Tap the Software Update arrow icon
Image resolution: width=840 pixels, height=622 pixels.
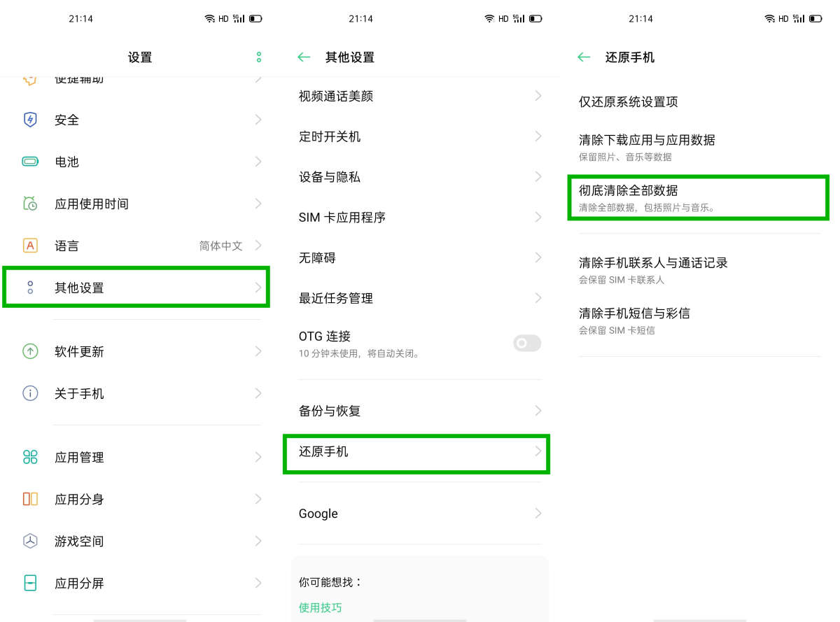30,351
